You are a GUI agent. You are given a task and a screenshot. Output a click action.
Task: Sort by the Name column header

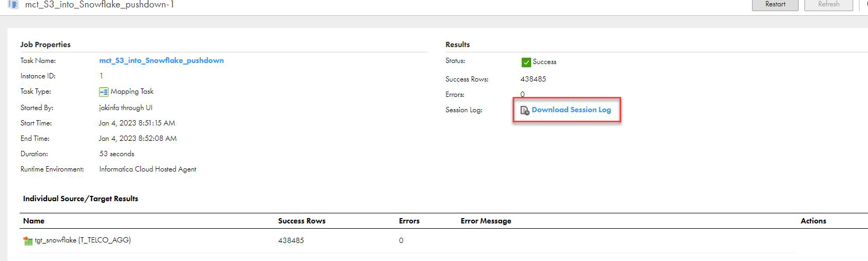pos(34,221)
